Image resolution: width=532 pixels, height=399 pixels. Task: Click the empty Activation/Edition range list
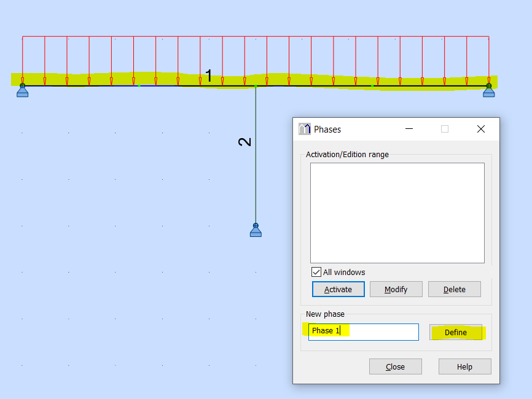click(397, 212)
